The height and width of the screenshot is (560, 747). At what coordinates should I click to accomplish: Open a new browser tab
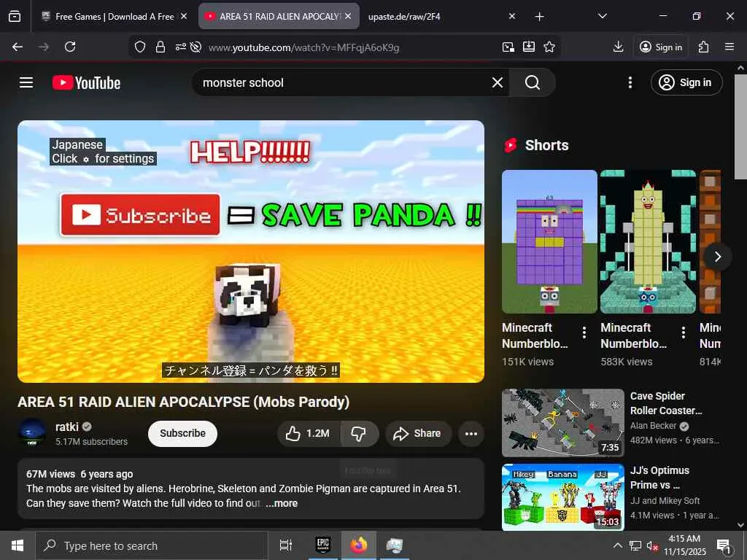(x=539, y=17)
